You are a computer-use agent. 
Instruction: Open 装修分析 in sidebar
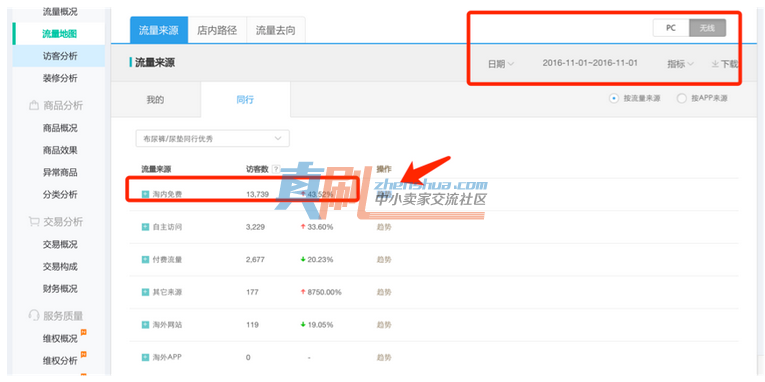[60, 78]
